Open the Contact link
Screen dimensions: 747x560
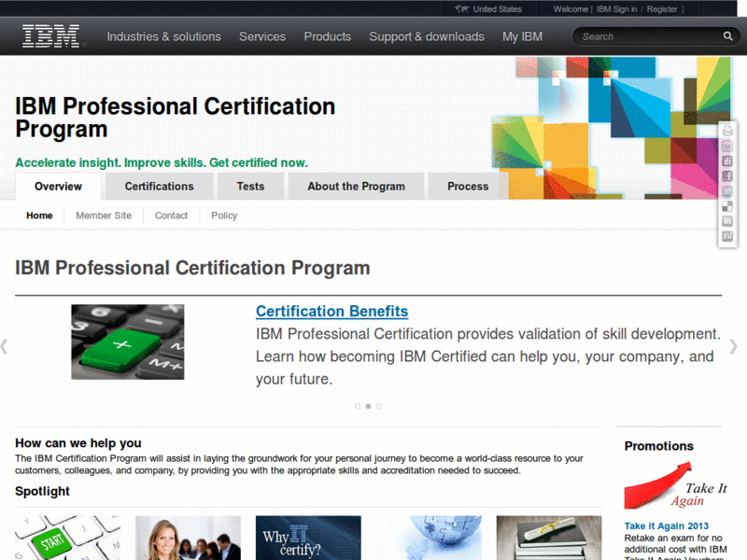171,216
